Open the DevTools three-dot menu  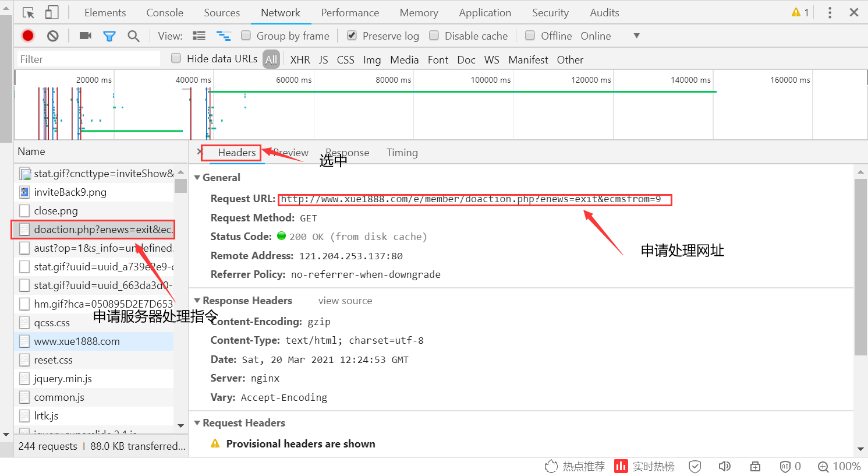click(830, 12)
